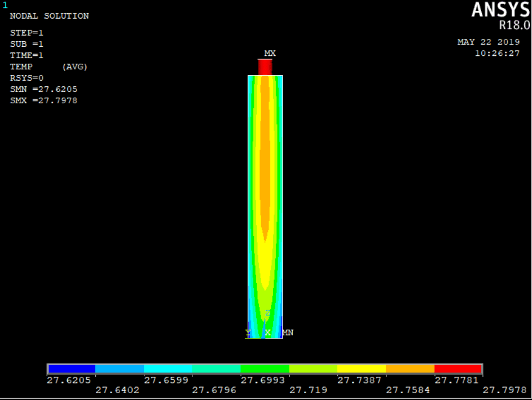Viewport: 532px width, 400px height.
Task: Click the Y axis triad label
Action: pyautogui.click(x=248, y=333)
